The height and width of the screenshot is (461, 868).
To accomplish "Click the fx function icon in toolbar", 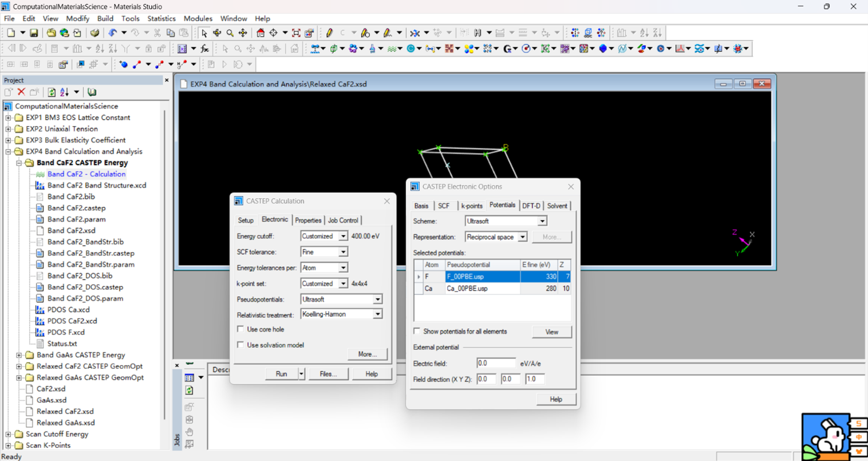I will [x=204, y=49].
